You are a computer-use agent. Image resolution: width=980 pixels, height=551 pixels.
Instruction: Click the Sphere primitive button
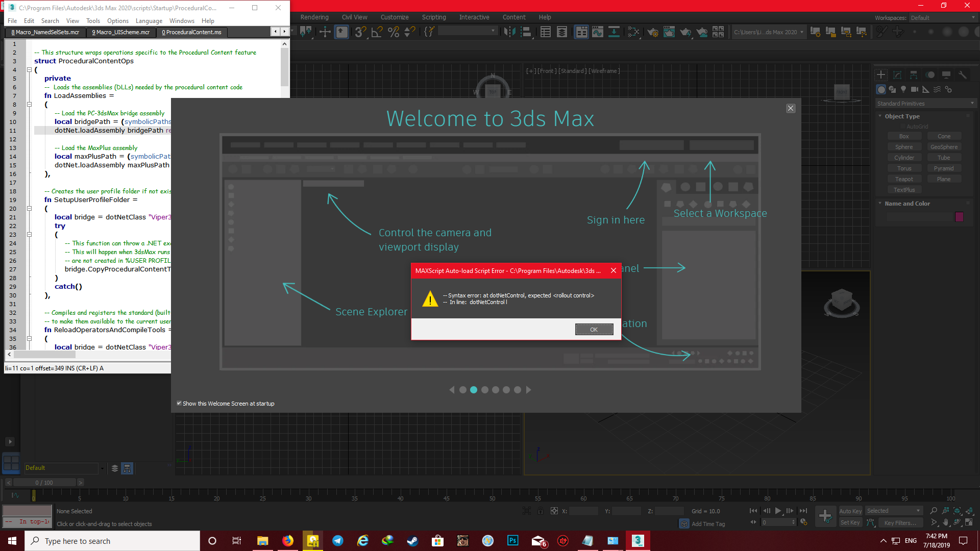tap(904, 147)
